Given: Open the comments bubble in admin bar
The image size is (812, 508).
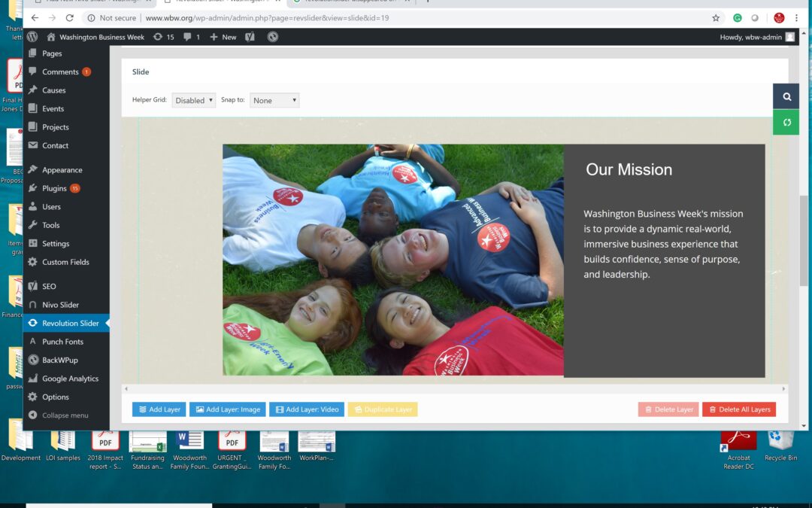Looking at the screenshot, I should coord(192,37).
